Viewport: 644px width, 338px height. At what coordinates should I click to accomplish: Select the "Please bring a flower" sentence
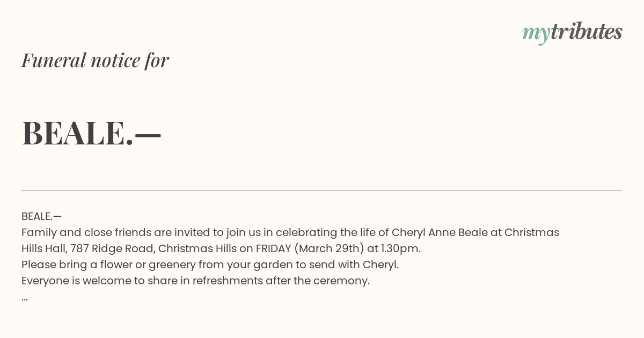(x=210, y=264)
